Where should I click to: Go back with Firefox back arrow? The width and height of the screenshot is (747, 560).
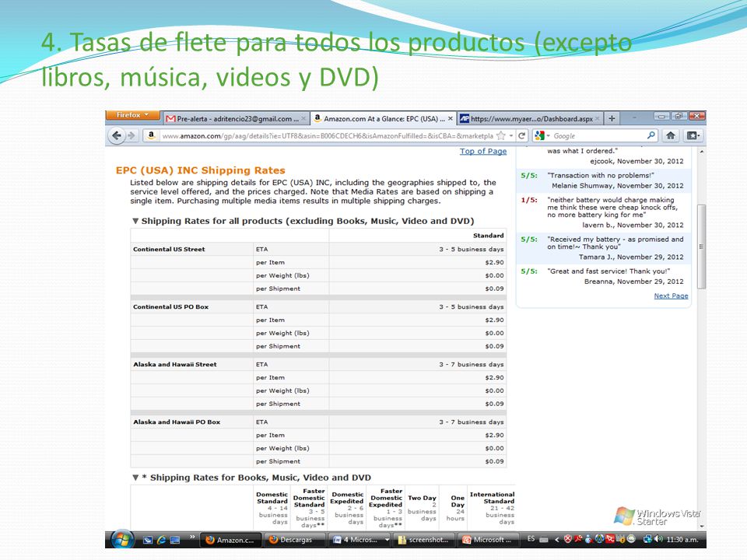pos(117,135)
